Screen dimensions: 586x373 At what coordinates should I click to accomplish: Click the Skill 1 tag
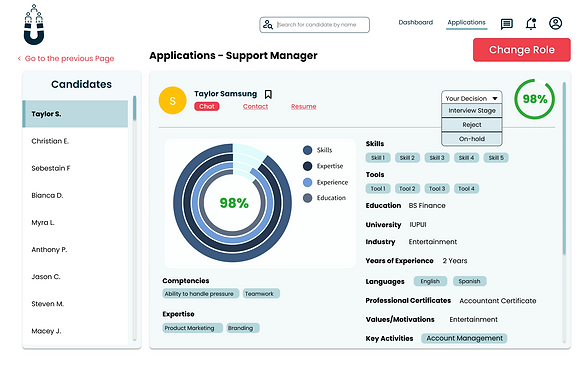[378, 158]
